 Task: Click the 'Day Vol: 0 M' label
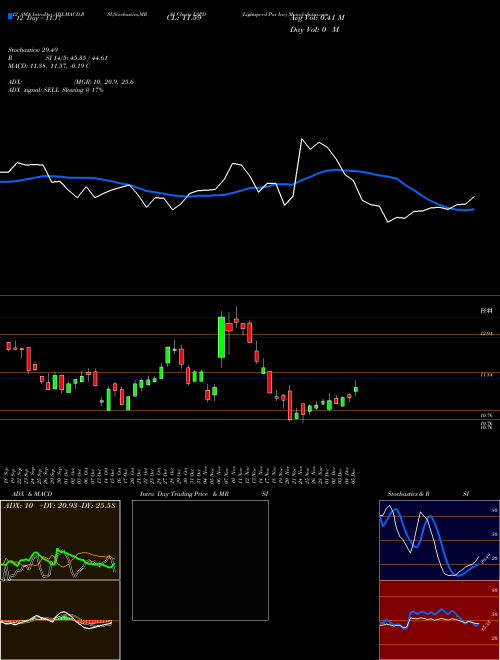click(x=314, y=30)
